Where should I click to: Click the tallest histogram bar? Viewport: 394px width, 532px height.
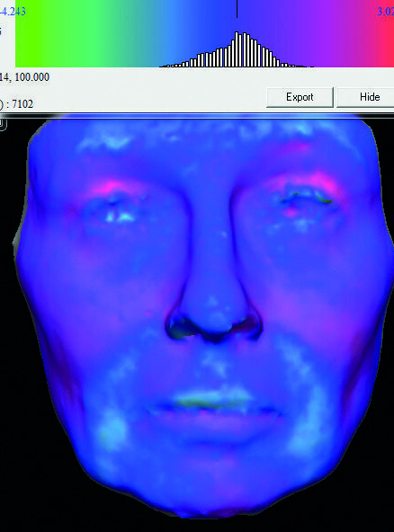tap(237, 49)
